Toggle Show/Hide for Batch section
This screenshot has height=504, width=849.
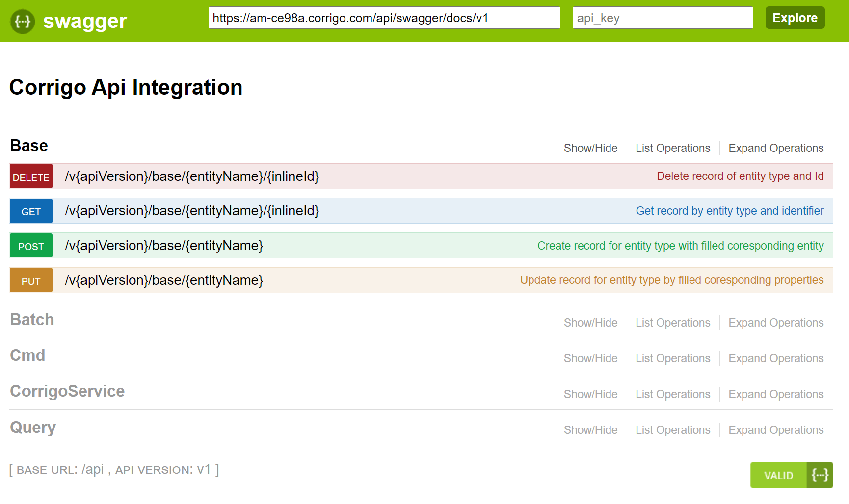click(590, 323)
